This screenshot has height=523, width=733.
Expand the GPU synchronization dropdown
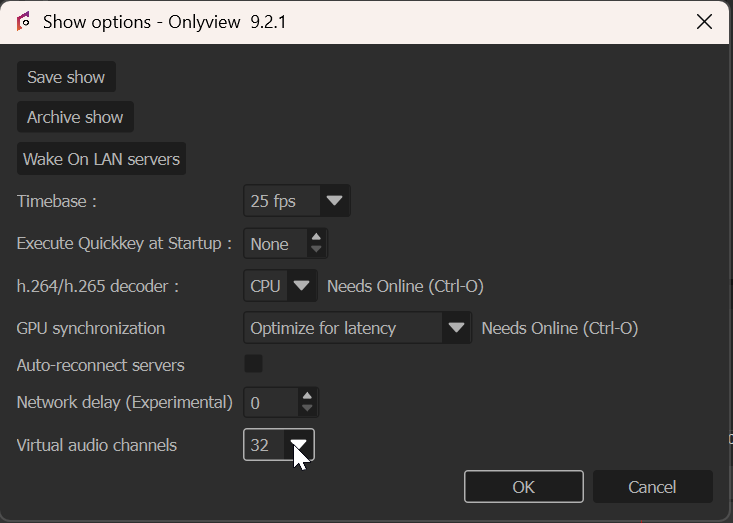(x=456, y=328)
